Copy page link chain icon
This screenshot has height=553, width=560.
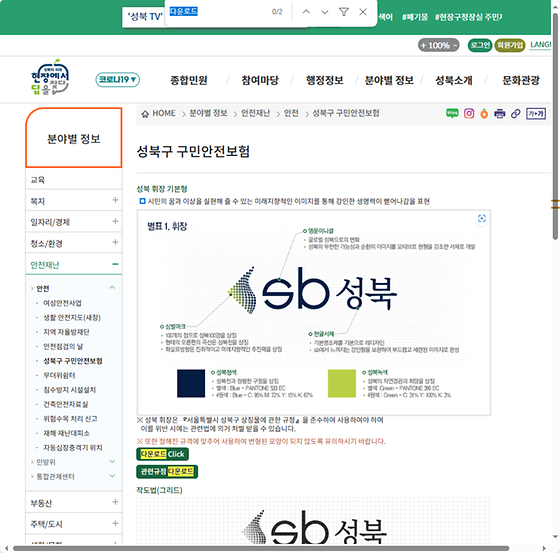[515, 114]
